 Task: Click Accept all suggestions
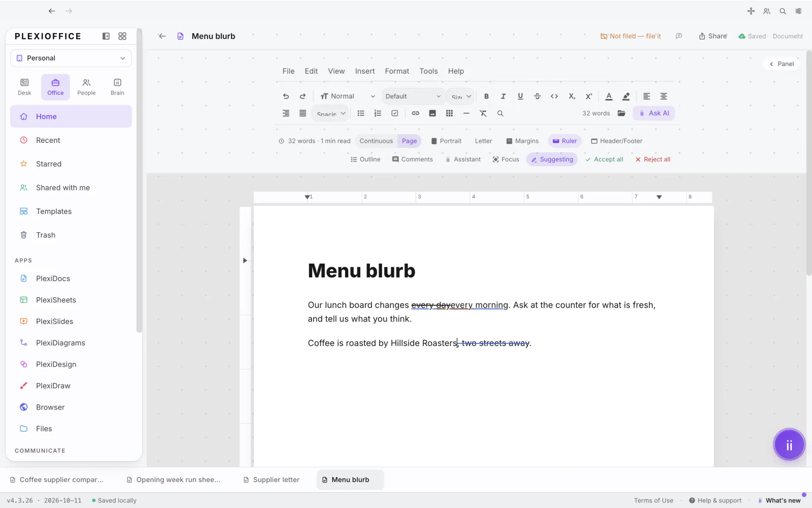(604, 160)
